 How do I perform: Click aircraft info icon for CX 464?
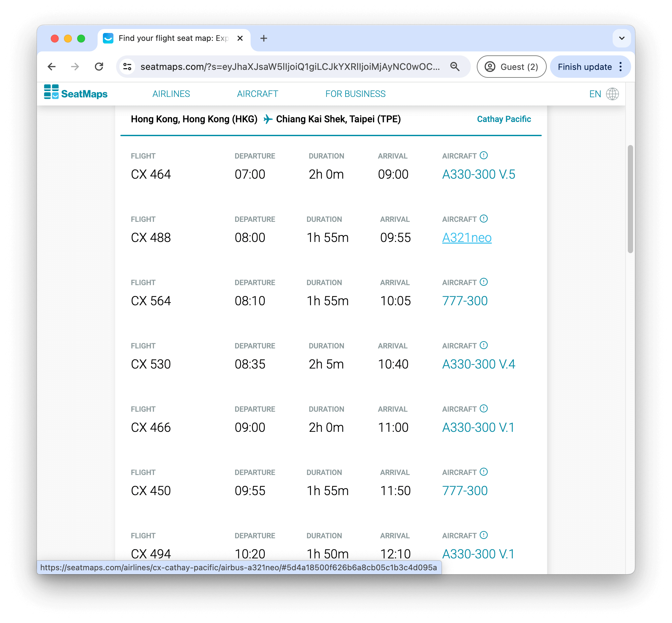point(483,155)
